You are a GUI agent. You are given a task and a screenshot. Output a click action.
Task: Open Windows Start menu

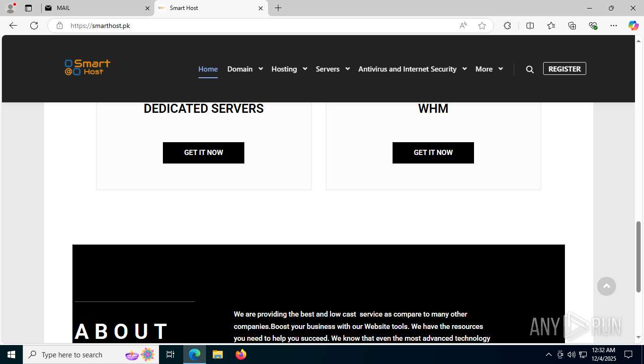point(11,355)
